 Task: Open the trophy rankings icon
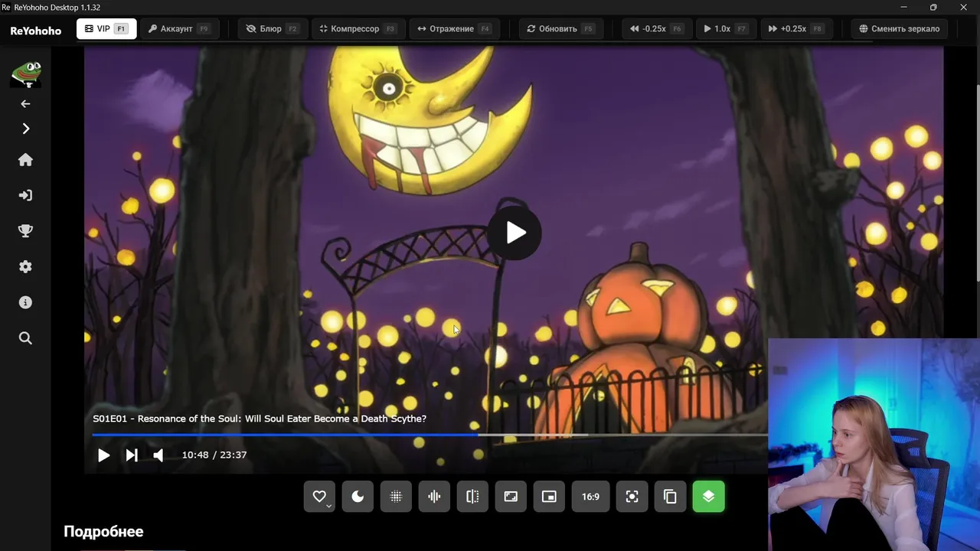25,231
